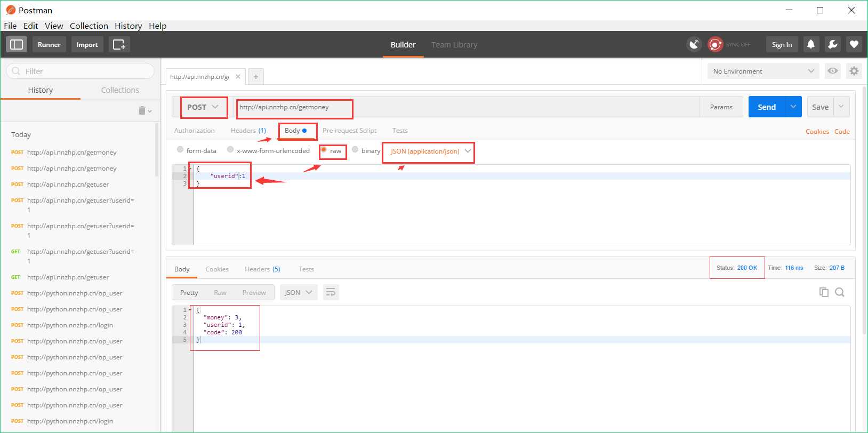The image size is (868, 433).
Task: Open the interceptor satellite icon
Action: (x=694, y=44)
